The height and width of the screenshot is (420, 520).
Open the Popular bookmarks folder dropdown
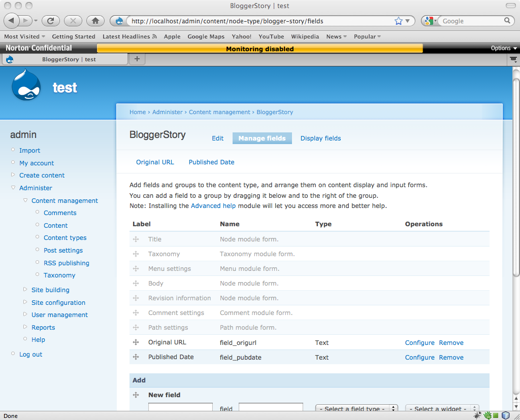pos(367,37)
